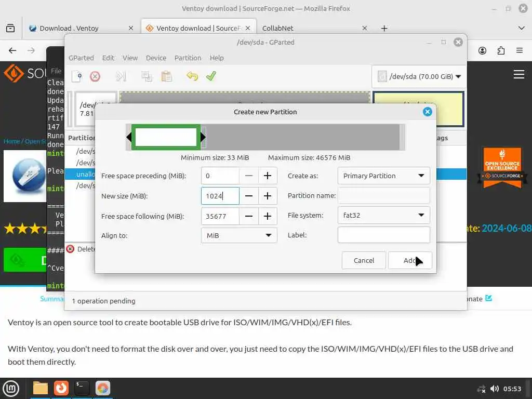Open the Firefox account icon
Image resolution: width=532 pixels, height=399 pixels.
482,50
